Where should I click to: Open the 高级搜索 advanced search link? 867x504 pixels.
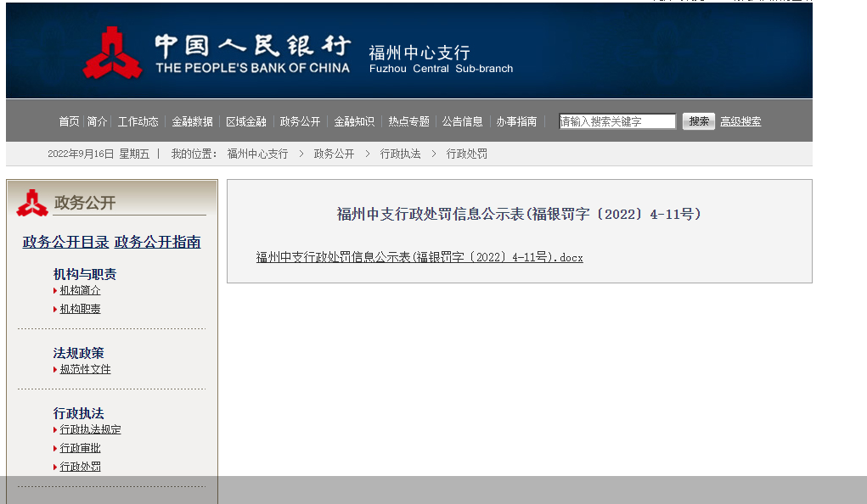pyautogui.click(x=740, y=120)
